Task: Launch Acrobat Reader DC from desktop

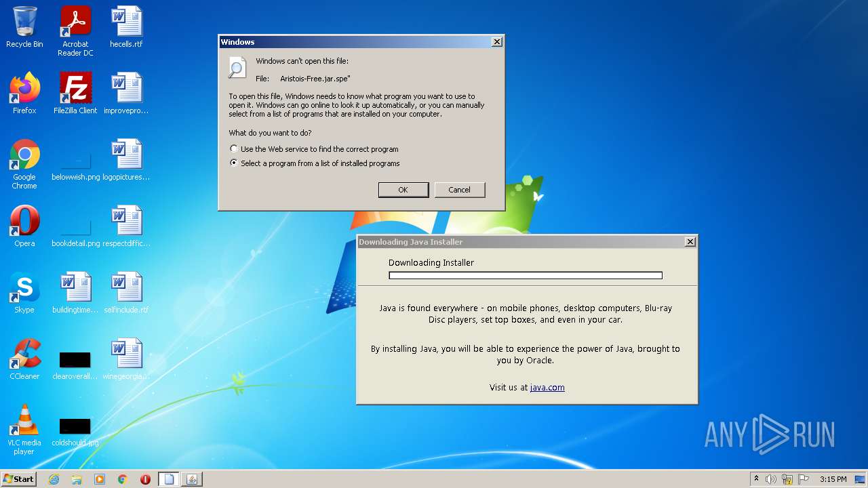Action: (x=75, y=31)
